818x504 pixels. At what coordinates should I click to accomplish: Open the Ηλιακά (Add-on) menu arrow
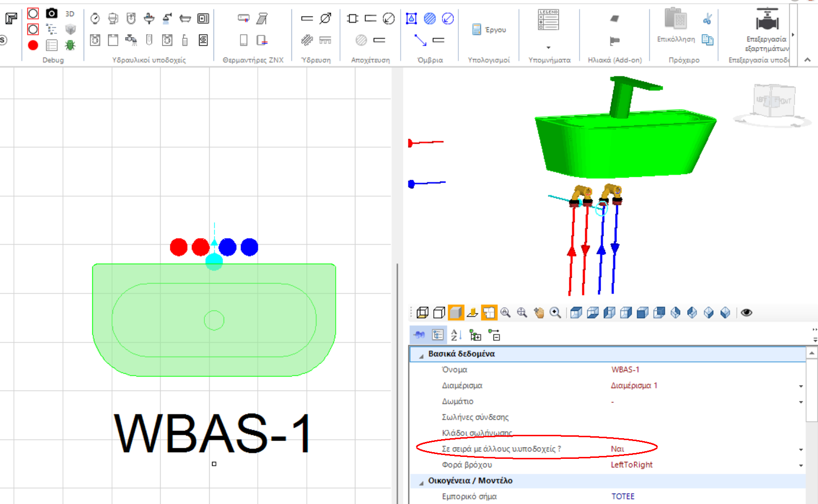click(x=548, y=48)
